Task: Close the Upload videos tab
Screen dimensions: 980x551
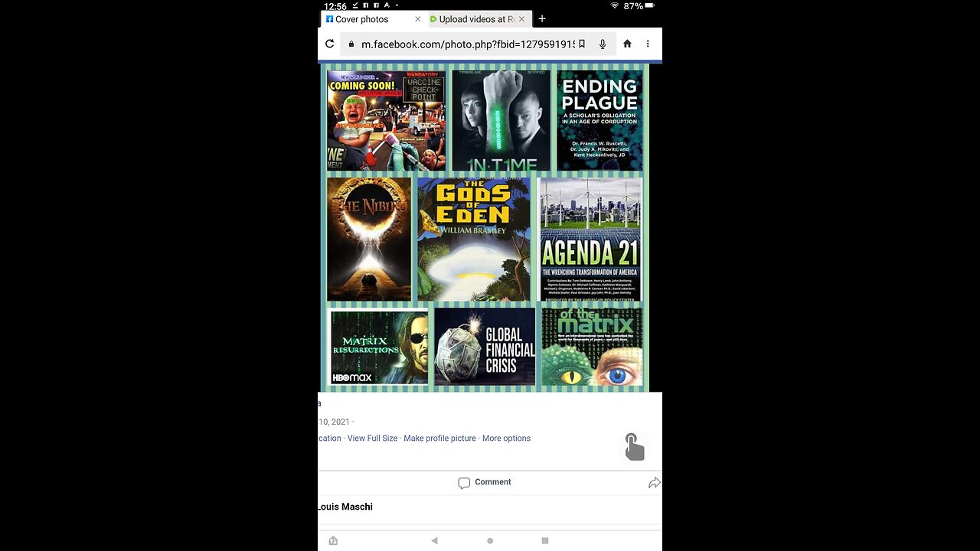Action: [x=522, y=19]
